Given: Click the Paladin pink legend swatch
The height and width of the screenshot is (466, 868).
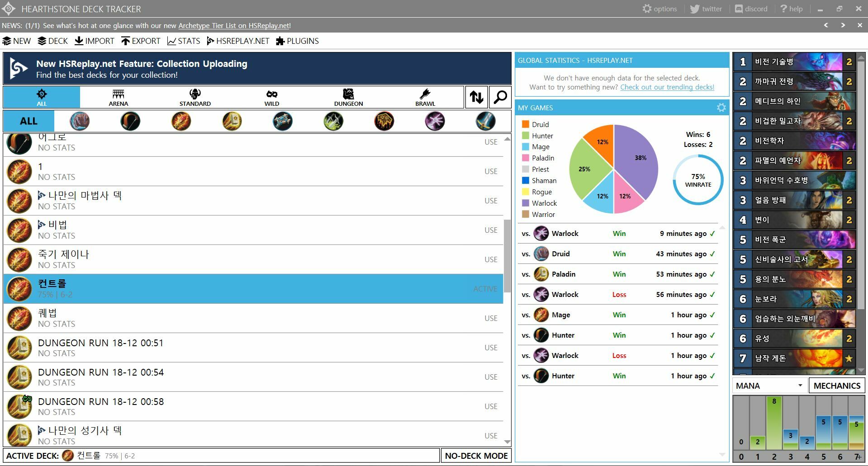Looking at the screenshot, I should pos(526,158).
